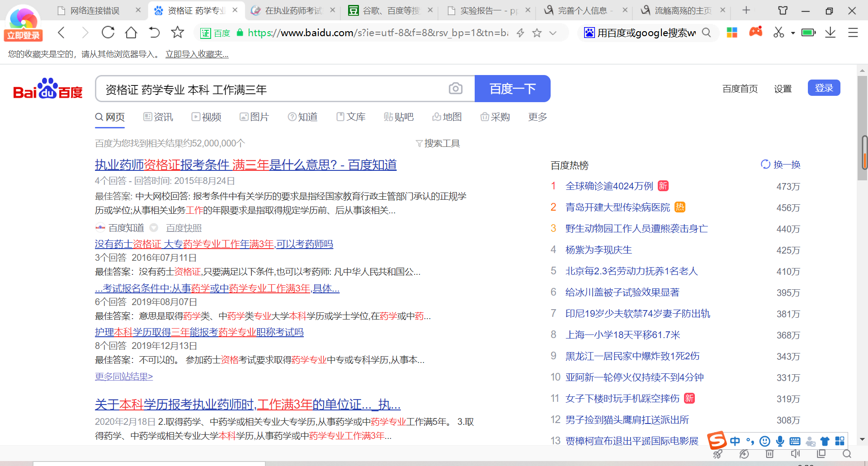The height and width of the screenshot is (466, 868).
Task: Click the magnifier zoom icon in status bar
Action: pyautogui.click(x=847, y=454)
